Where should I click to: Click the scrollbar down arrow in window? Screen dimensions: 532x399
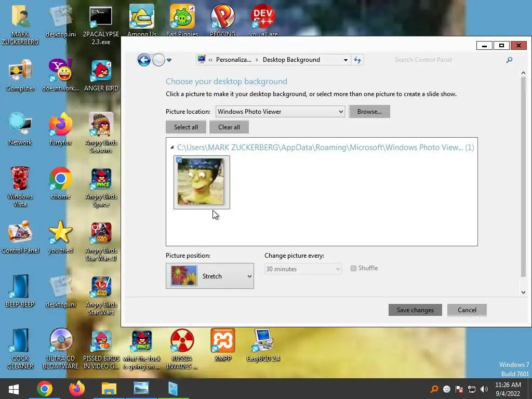coord(523,292)
